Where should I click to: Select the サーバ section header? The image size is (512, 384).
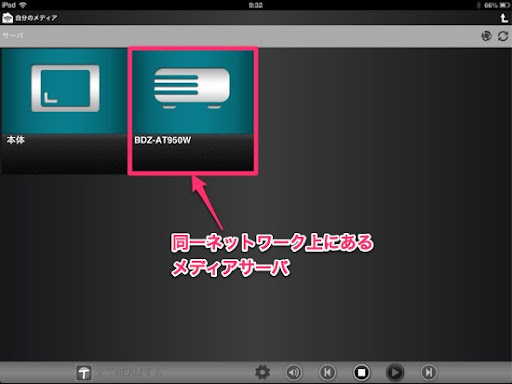tap(13, 35)
